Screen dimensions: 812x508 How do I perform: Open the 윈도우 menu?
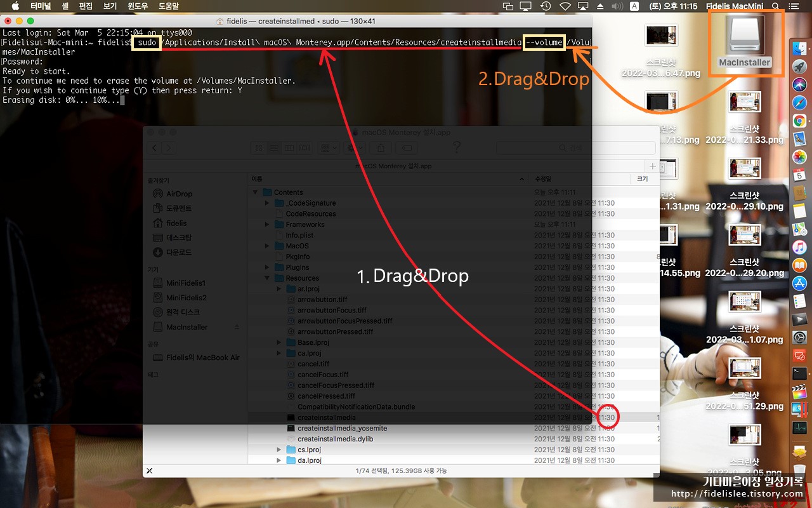(x=138, y=6)
